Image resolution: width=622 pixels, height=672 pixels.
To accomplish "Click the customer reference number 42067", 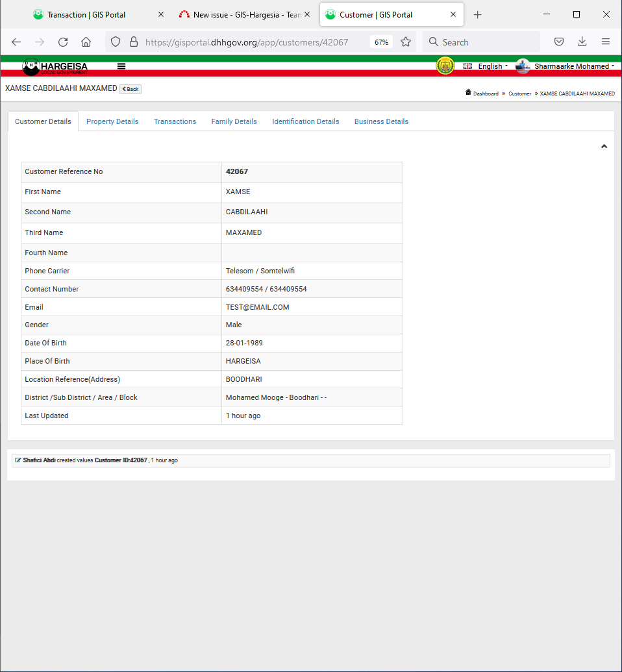I will [x=236, y=171].
